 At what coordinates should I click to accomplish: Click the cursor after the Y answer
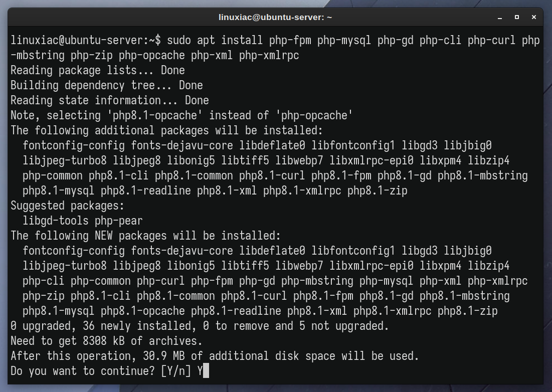pyautogui.click(x=206, y=371)
